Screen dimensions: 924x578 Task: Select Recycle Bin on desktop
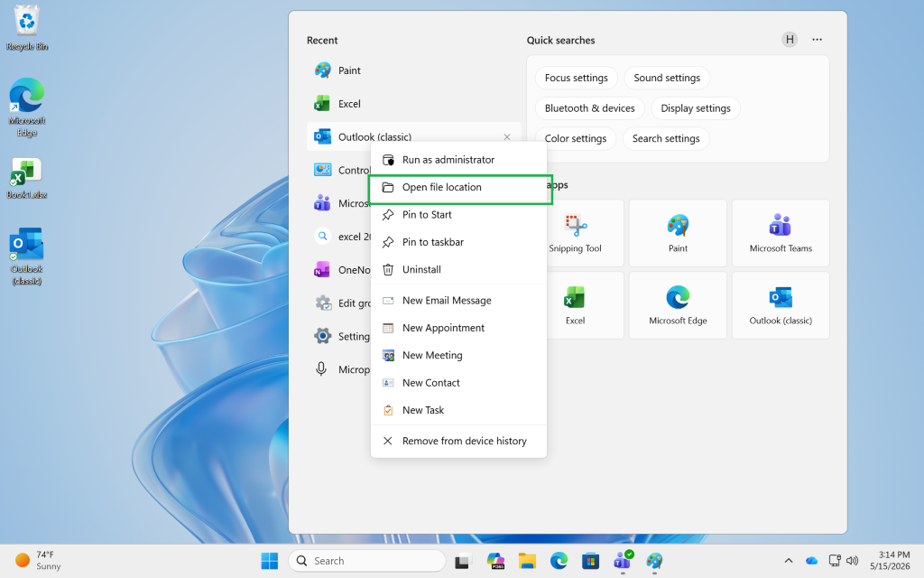click(27, 28)
